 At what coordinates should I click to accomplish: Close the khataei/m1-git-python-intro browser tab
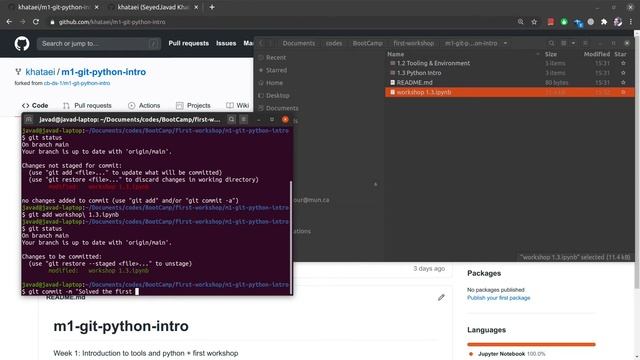[x=96, y=7]
